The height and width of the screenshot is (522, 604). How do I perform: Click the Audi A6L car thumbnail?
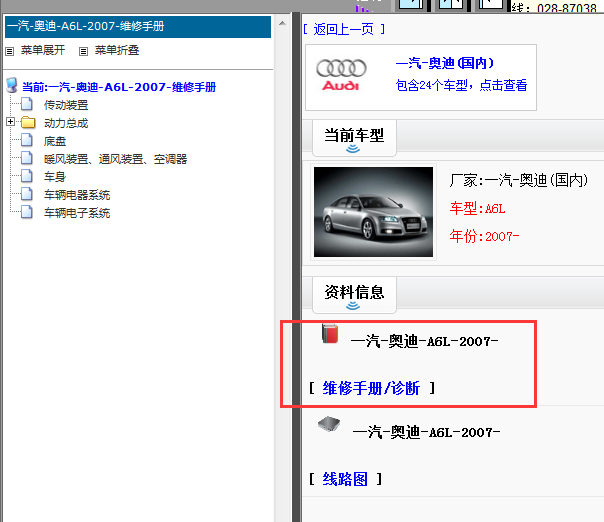(x=373, y=212)
